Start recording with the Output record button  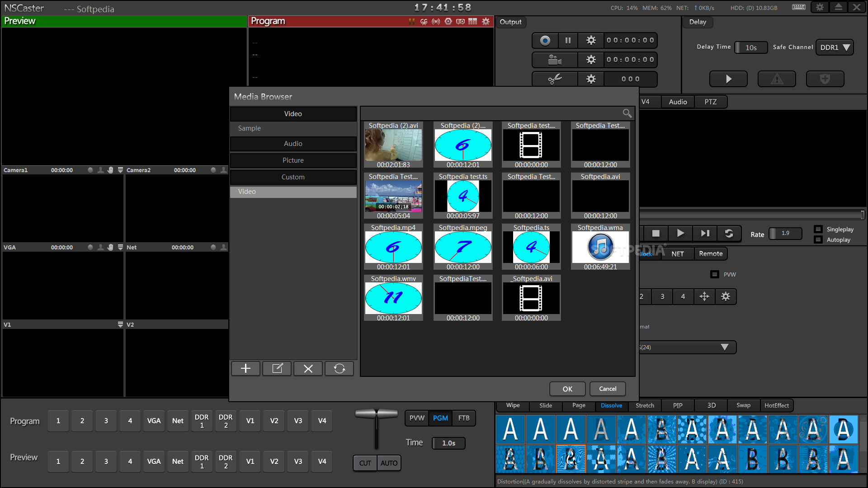tap(545, 40)
